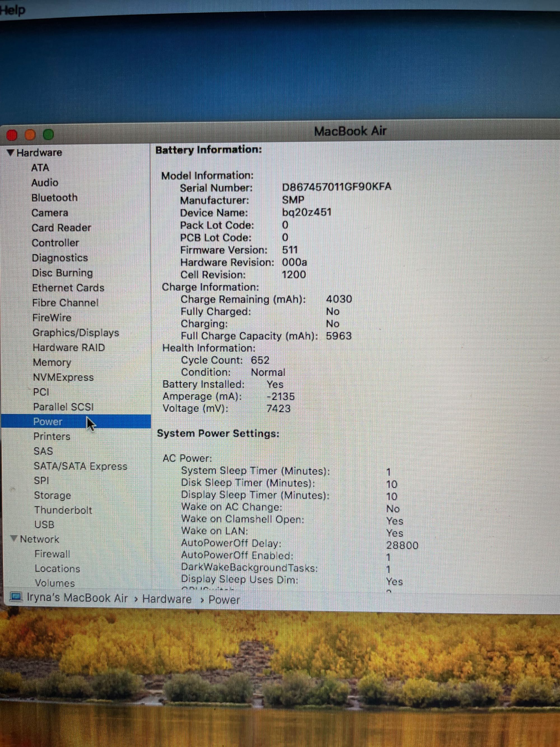This screenshot has width=560, height=747.
Task: Collapse the Hardware section triangle
Action: (x=11, y=153)
